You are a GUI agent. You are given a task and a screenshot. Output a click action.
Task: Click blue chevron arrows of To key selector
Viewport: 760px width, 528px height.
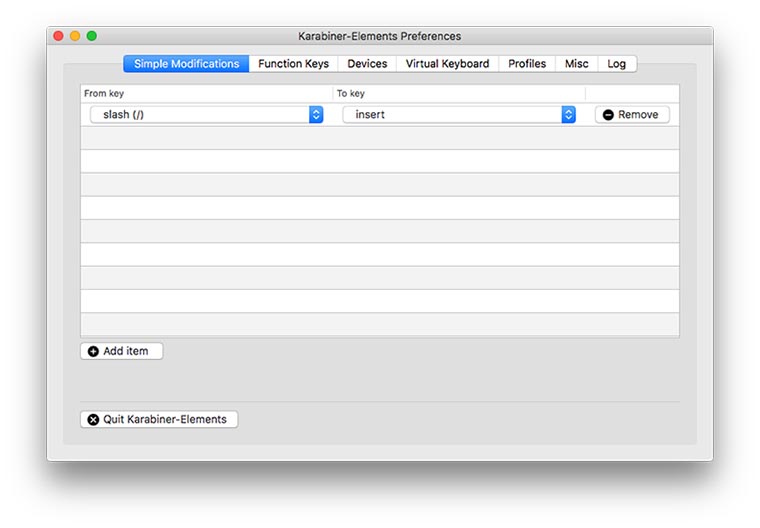(569, 115)
